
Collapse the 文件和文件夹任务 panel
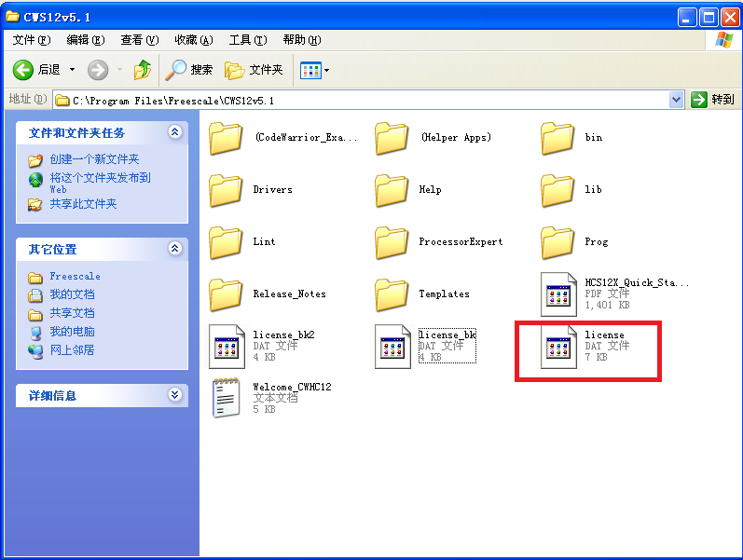tap(175, 132)
